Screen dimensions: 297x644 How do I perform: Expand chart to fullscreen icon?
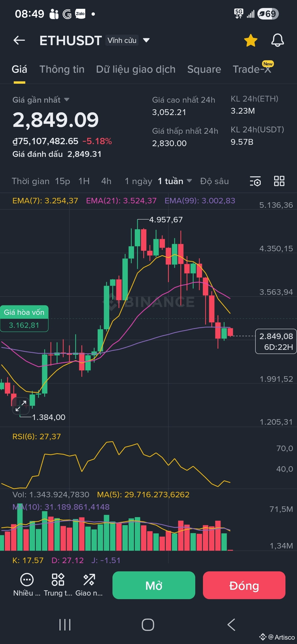21,406
